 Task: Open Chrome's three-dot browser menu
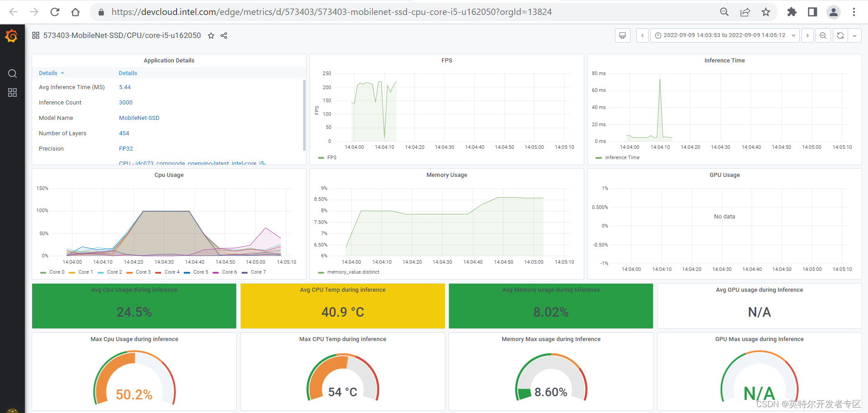[x=854, y=12]
